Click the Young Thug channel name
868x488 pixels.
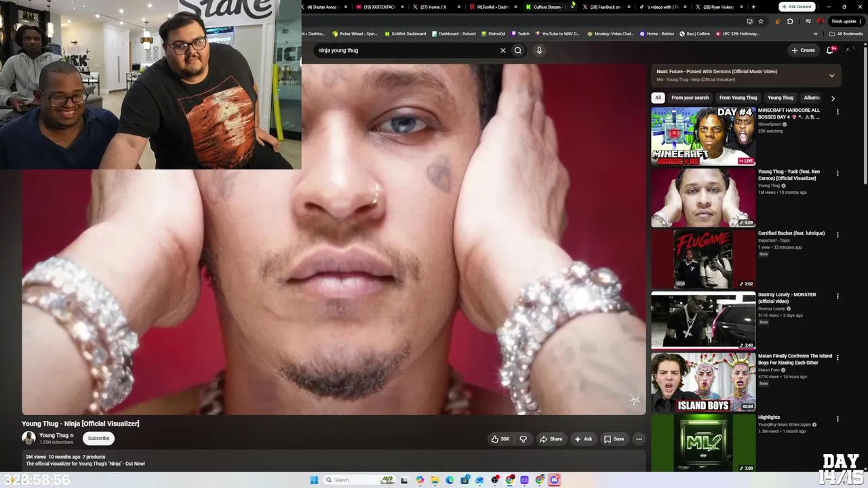click(x=54, y=435)
